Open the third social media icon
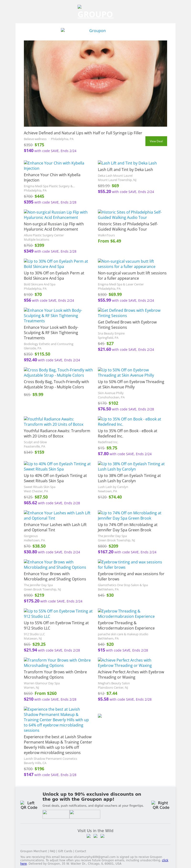The width and height of the screenshot is (191, 868). [x=103, y=836]
